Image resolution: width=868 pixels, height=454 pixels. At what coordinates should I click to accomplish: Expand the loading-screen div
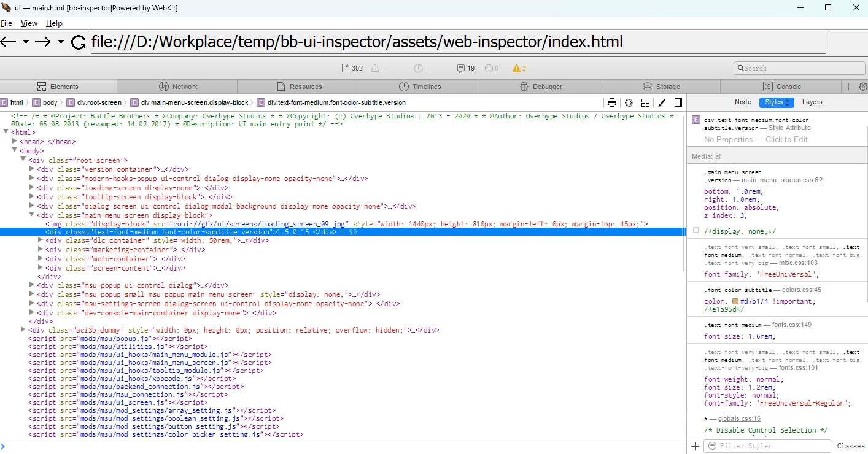point(32,188)
